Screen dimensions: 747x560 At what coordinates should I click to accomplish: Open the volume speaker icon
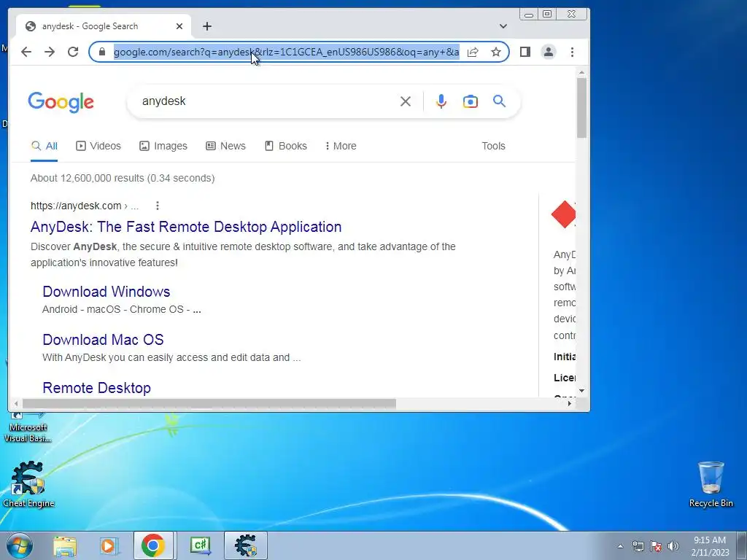[x=673, y=546]
